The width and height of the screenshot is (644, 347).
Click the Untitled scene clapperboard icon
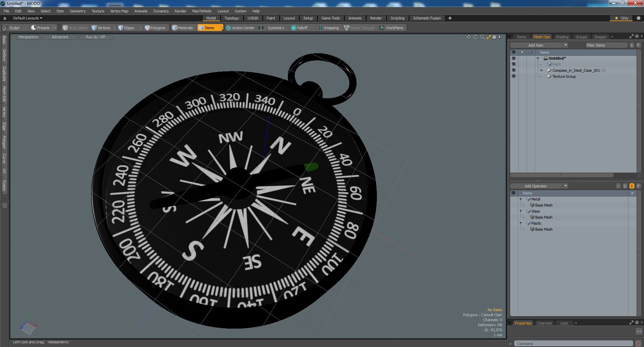click(546, 58)
